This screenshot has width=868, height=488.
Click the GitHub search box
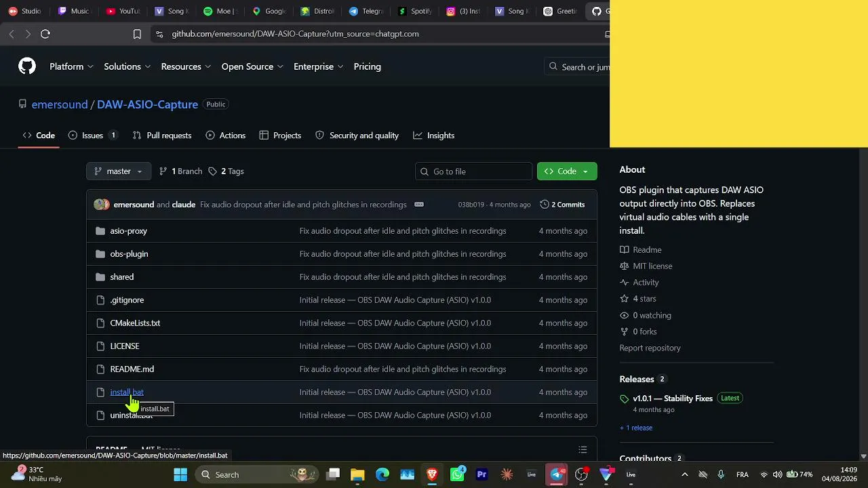577,66
